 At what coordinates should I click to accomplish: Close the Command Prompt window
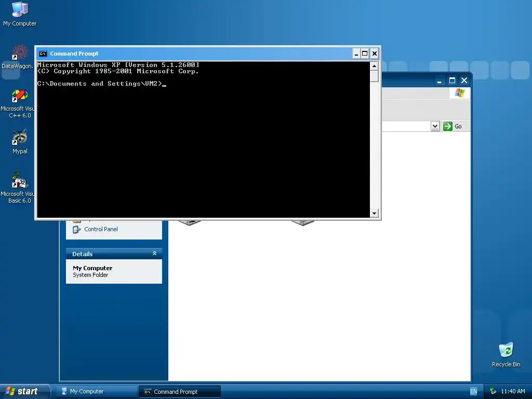pyautogui.click(x=374, y=54)
